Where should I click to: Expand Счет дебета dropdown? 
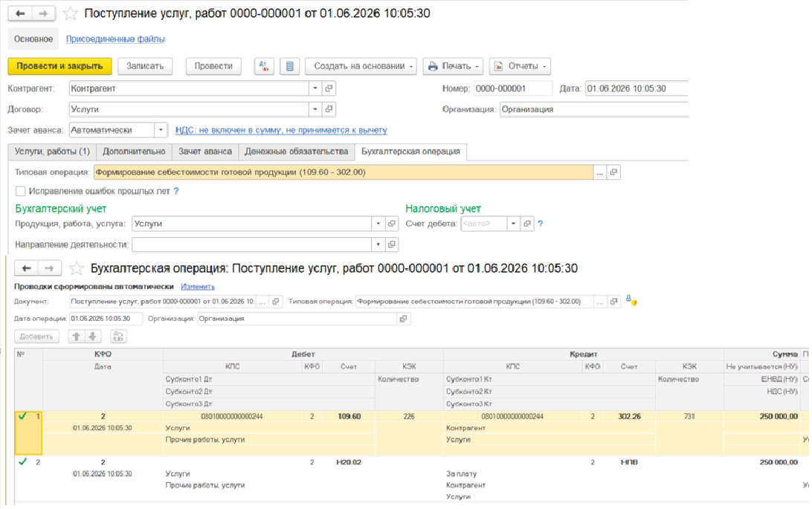[x=513, y=224]
